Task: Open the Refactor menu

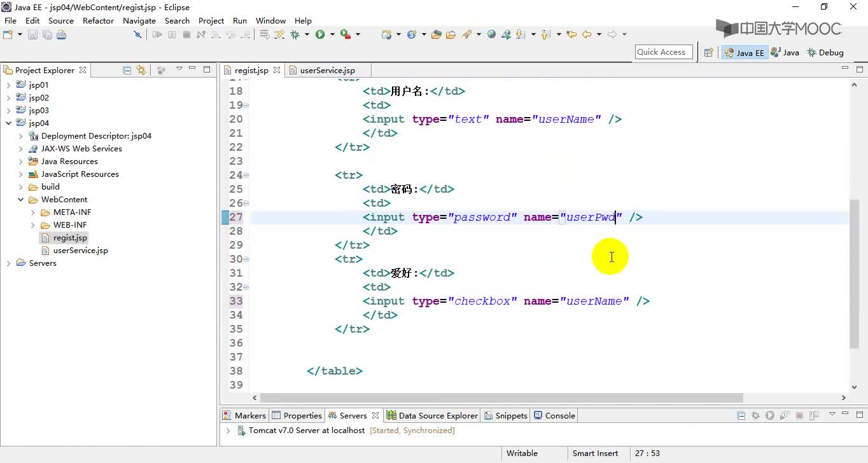Action: coord(98,20)
